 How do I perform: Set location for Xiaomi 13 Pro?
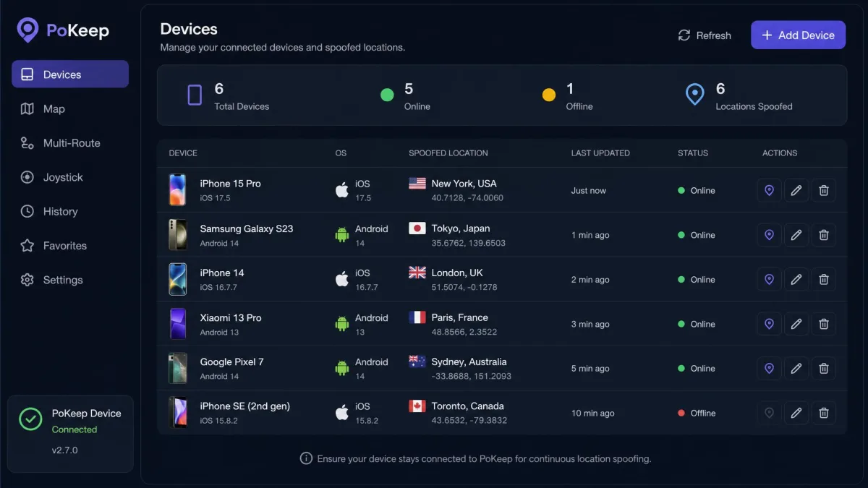click(x=769, y=324)
